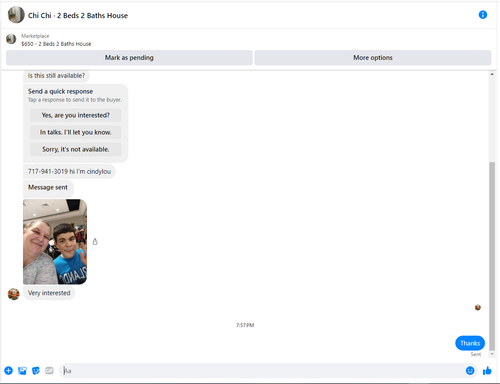
Task: Open conversation information panel icon
Action: click(483, 15)
